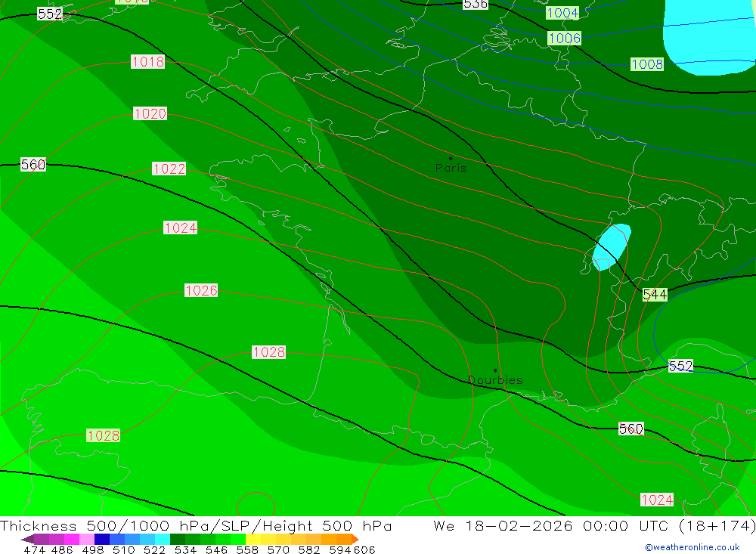Click the legend value 498
The width and height of the screenshot is (756, 554).
92,549
